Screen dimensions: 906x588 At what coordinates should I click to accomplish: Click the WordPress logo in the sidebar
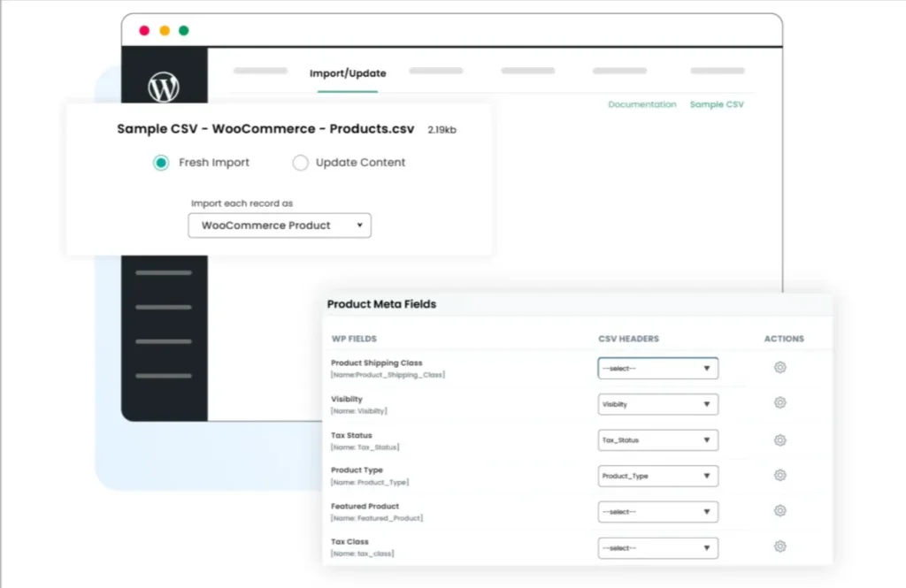[x=164, y=86]
